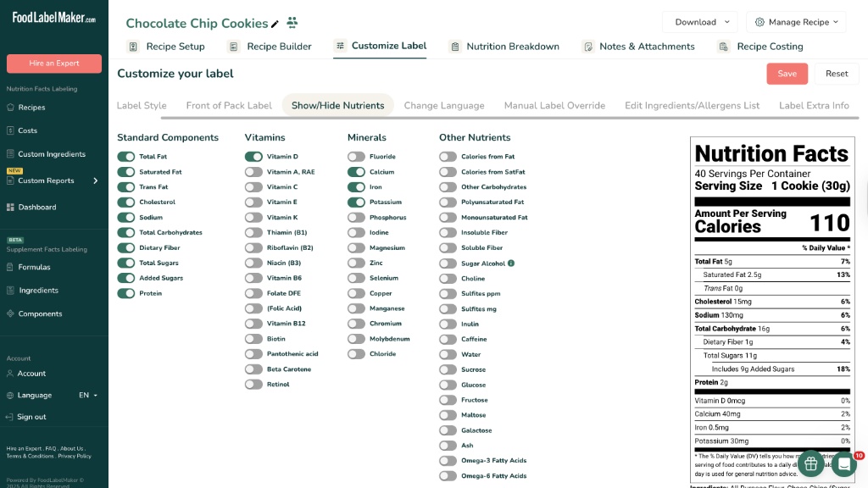This screenshot has height=488, width=868.
Task: Expand the Custom Reports submenu
Action: 96,180
